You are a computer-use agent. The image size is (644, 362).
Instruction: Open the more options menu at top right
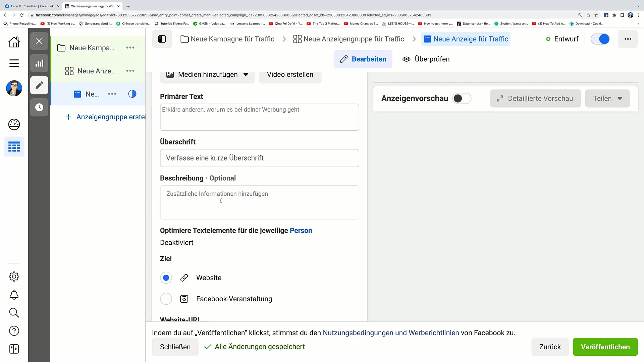click(x=628, y=39)
